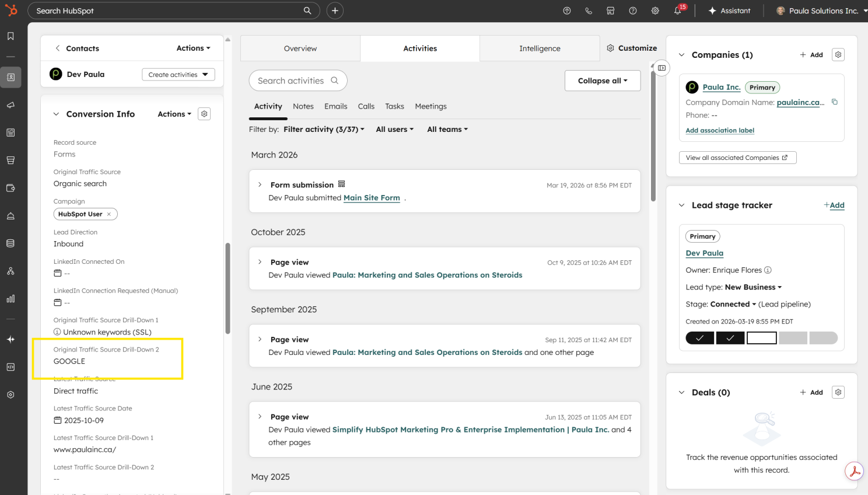Open the Settings gear in the top bar
Image resolution: width=868 pixels, height=495 pixels.
[x=655, y=11]
